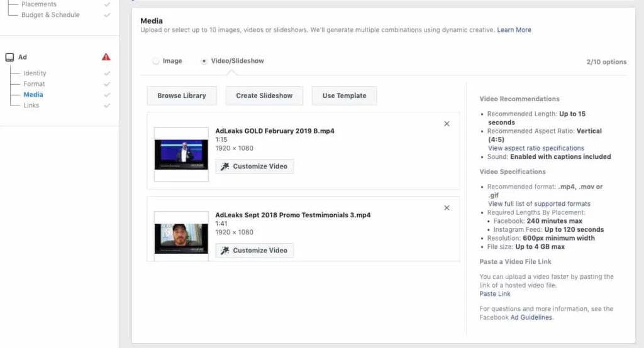Click the checkmark next to Identity
The height and width of the screenshot is (348, 644).
tap(107, 73)
